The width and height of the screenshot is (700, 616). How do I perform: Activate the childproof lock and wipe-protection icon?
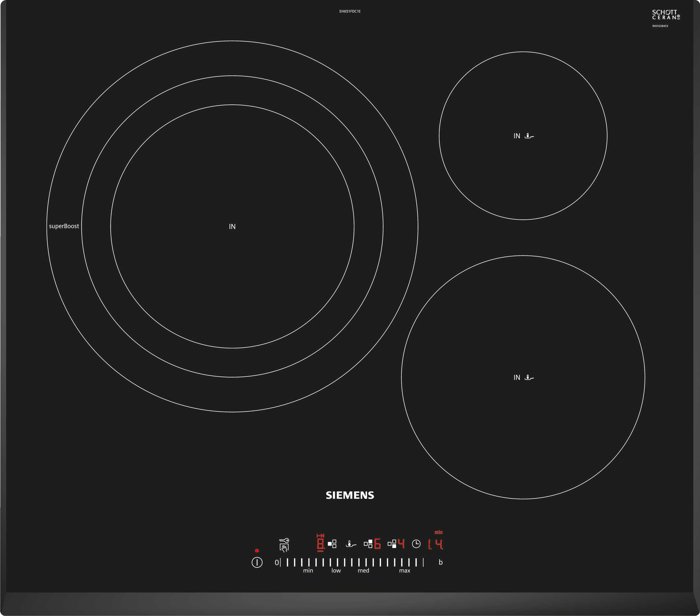[284, 545]
